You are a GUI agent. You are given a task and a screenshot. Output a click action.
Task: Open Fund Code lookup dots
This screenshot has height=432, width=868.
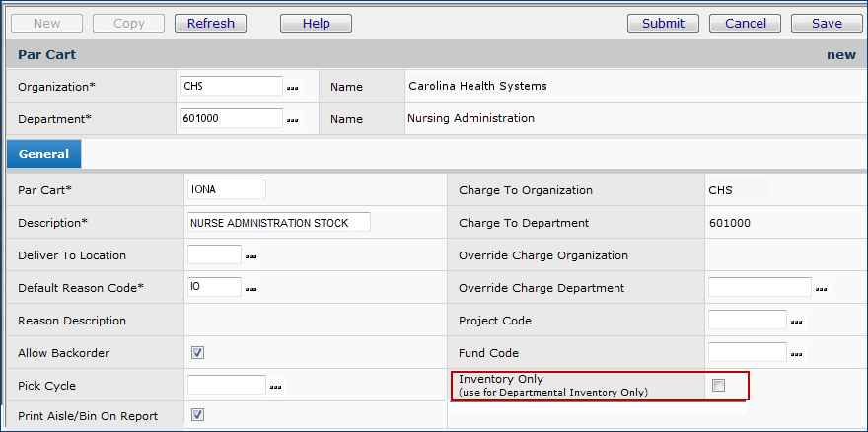[797, 354]
